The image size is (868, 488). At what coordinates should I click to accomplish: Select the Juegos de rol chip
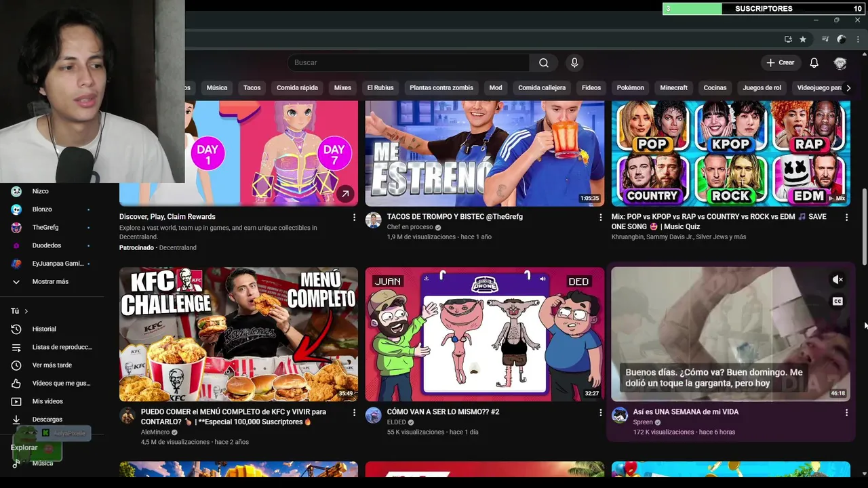pos(762,88)
